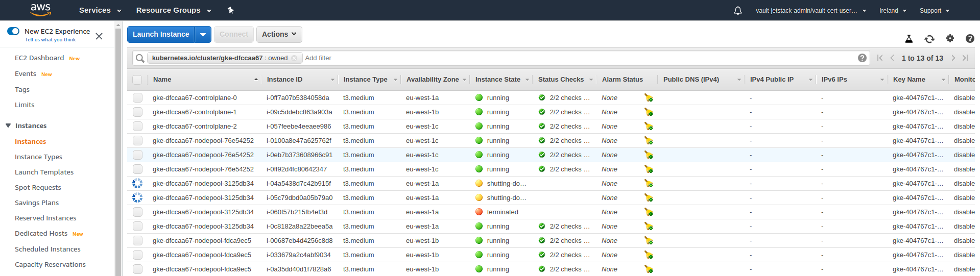The width and height of the screenshot is (980, 276).
Task: Click the pin shortcut icon in navbar
Action: point(230,10)
